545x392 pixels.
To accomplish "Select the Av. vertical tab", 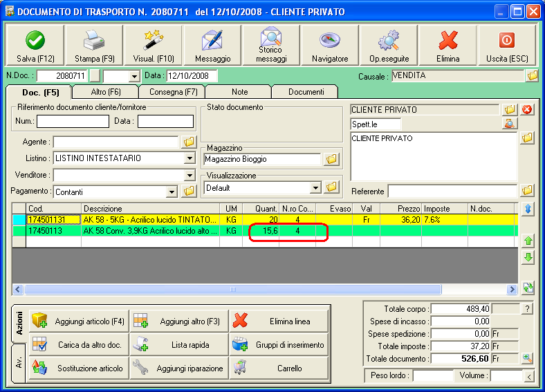I will coord(19,363).
